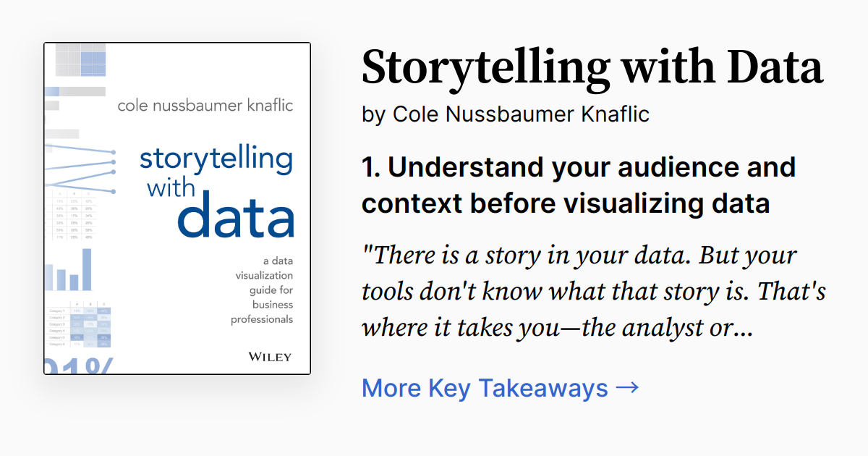The width and height of the screenshot is (868, 456).
Task: Click the small bar chart graphic on cover
Action: 69,271
